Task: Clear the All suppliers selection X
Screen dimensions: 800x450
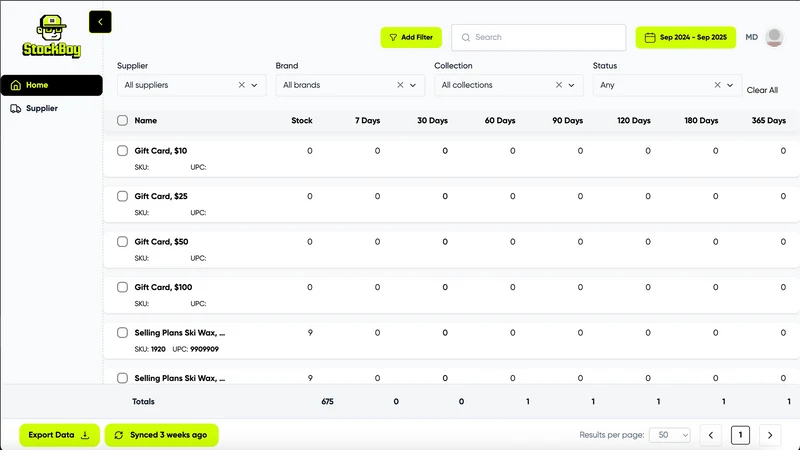Action: pyautogui.click(x=242, y=85)
